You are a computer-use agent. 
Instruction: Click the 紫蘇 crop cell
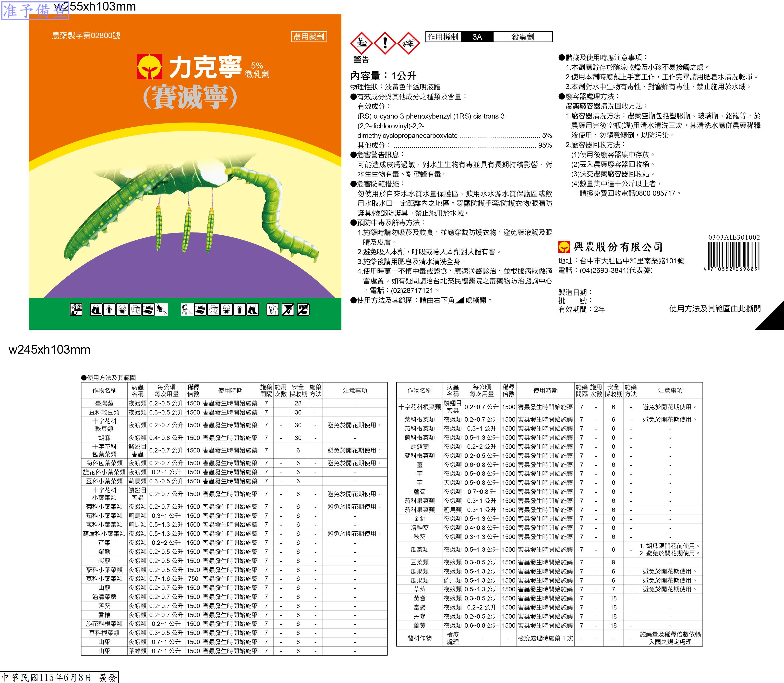[x=104, y=561]
